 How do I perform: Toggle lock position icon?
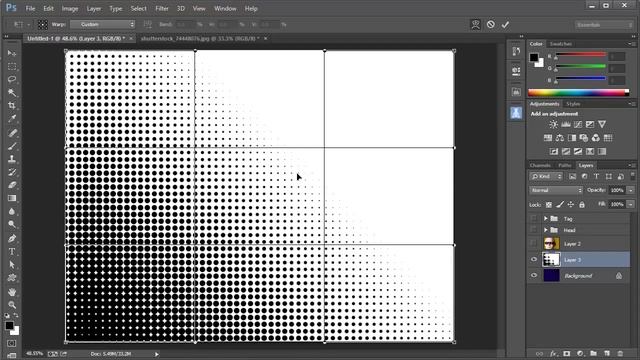(571, 204)
